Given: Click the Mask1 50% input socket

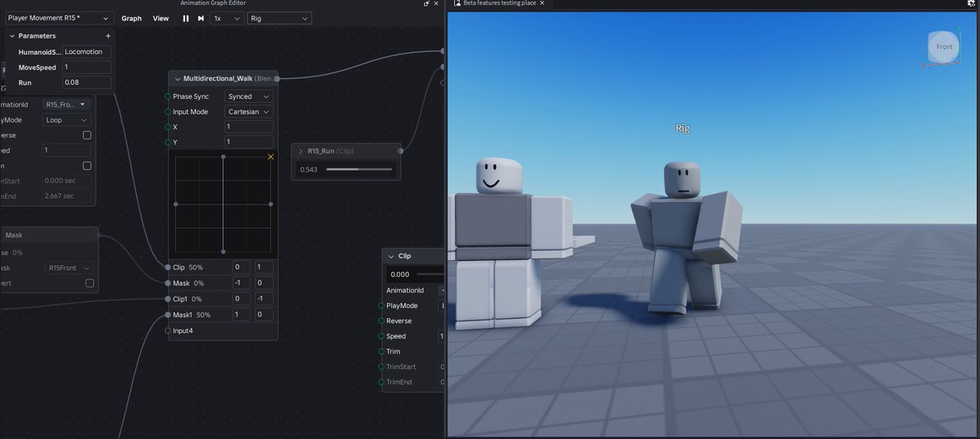Looking at the screenshot, I should (x=168, y=315).
